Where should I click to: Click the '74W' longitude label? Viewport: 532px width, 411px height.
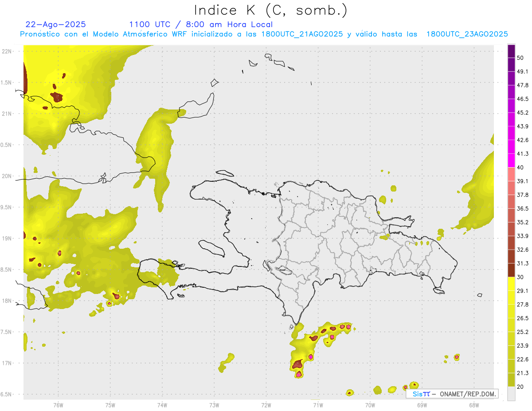(x=162, y=405)
